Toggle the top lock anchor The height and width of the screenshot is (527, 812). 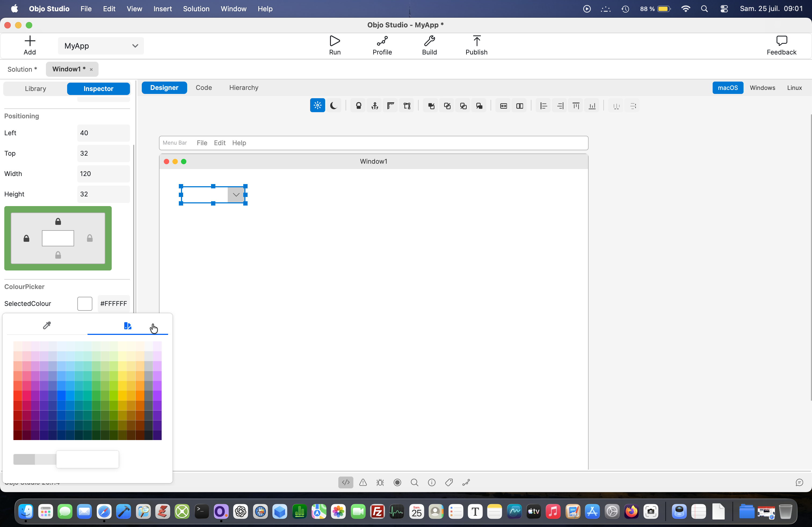tap(58, 222)
